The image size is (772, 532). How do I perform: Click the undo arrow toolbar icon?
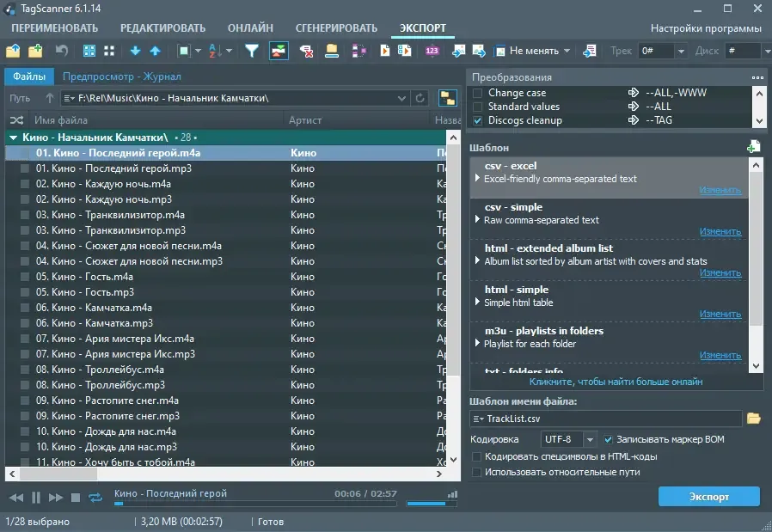tap(62, 51)
